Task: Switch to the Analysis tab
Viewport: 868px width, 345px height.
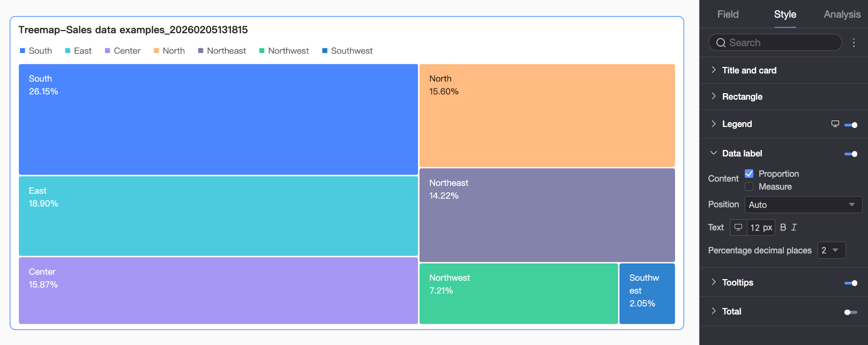Action: coord(842,14)
